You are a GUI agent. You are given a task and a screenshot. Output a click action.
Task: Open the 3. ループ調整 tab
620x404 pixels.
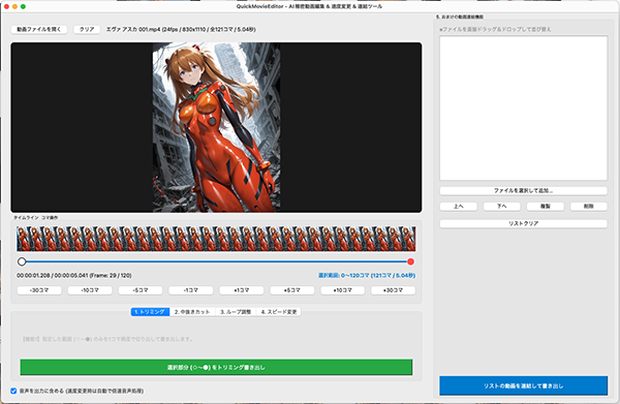pyautogui.click(x=236, y=312)
